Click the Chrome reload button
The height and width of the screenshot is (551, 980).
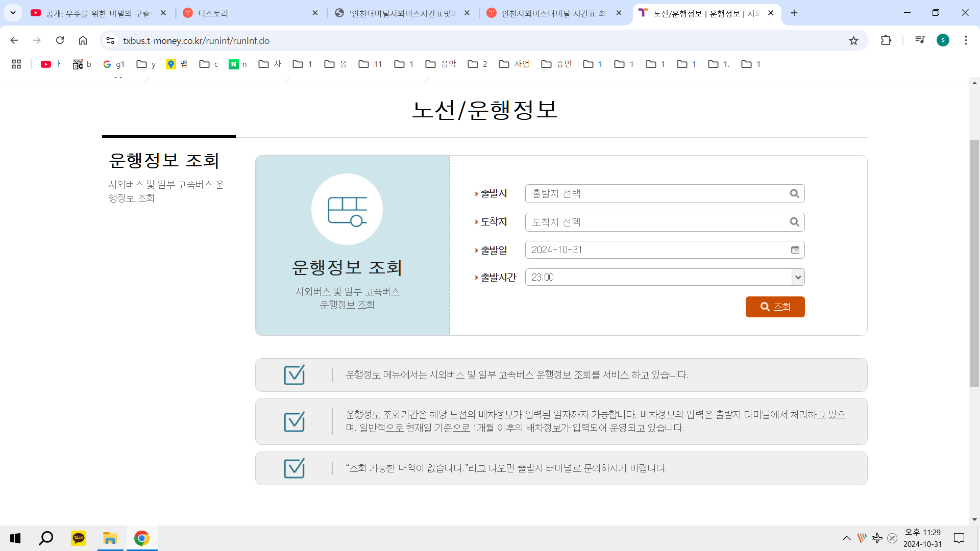coord(60,40)
